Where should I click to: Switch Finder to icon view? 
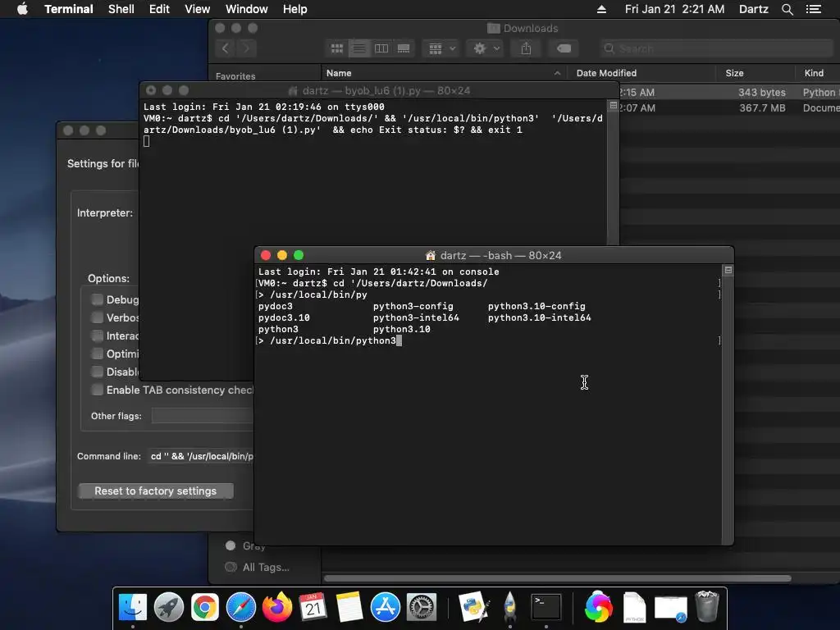337,48
